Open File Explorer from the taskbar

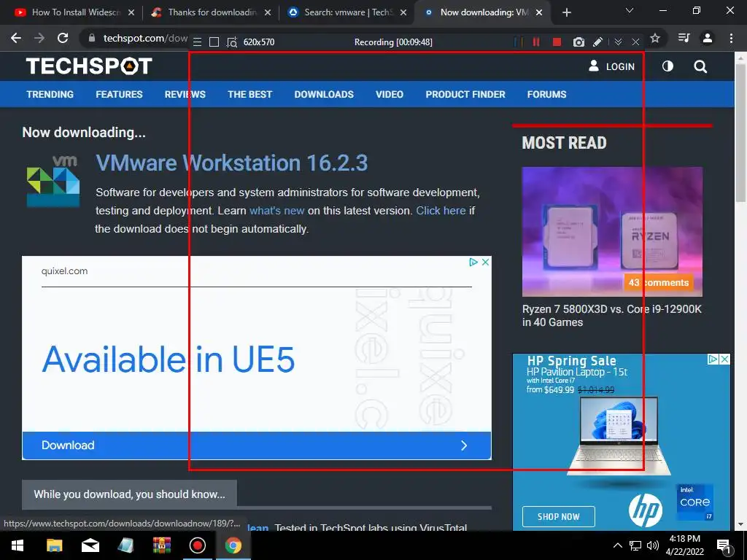coord(54,545)
